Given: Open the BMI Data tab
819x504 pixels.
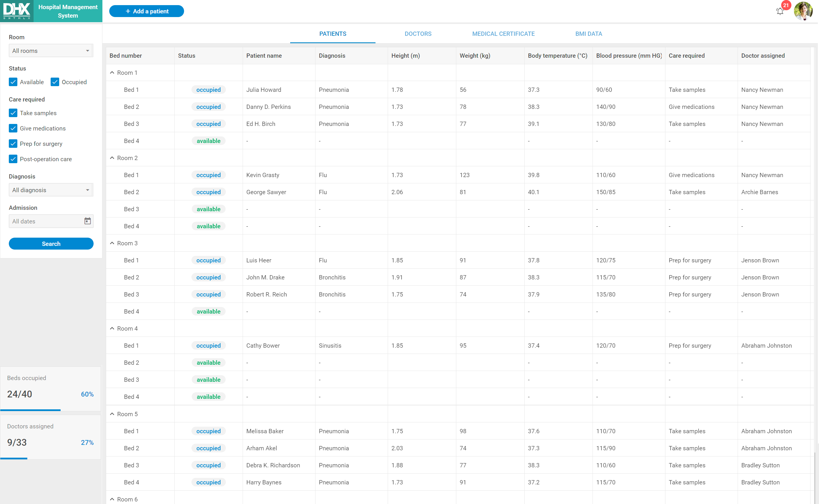Looking at the screenshot, I should pyautogui.click(x=589, y=34).
